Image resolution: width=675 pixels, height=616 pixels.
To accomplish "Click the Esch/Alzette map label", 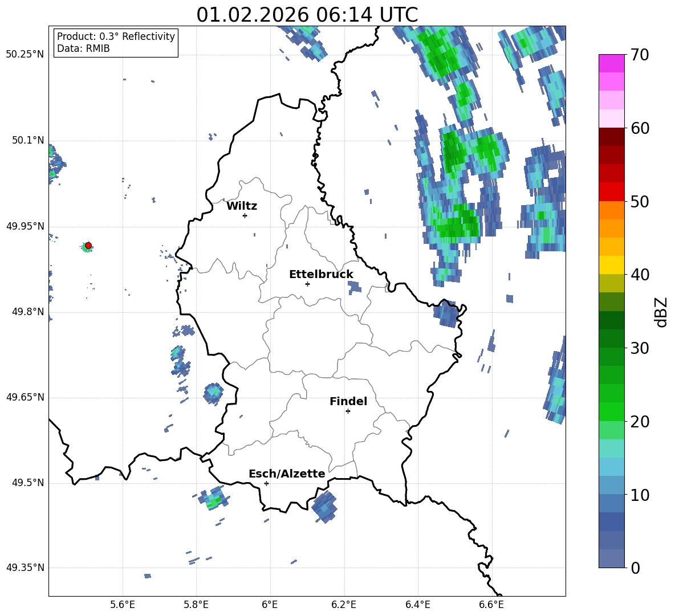I will [287, 474].
